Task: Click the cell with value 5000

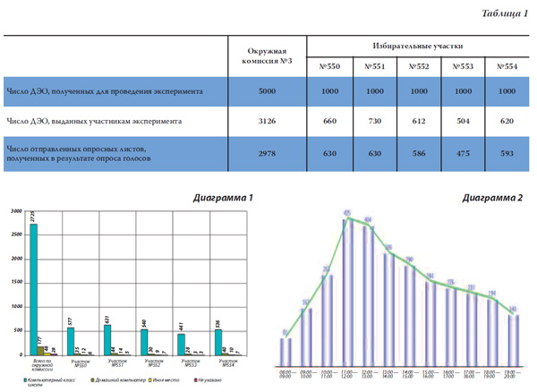Action: 267,91
